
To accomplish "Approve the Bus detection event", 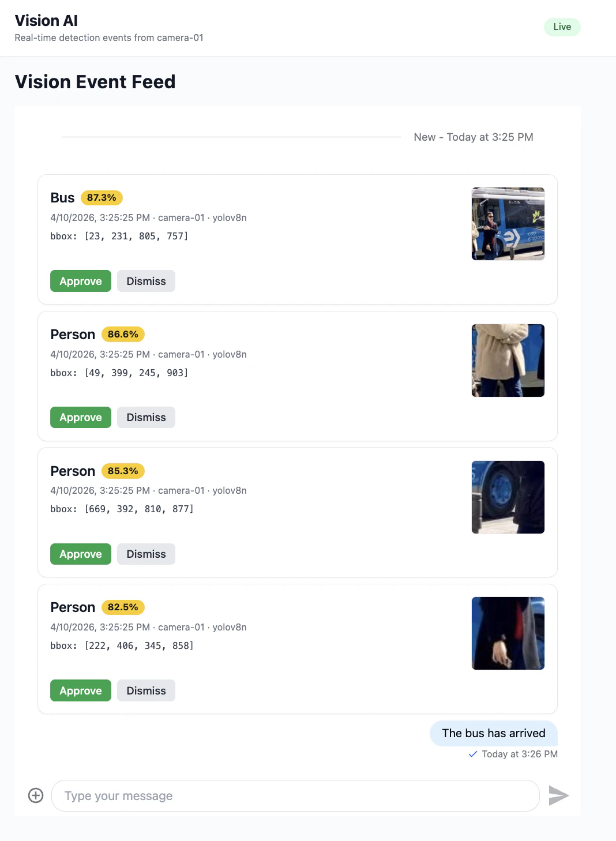I will pyautogui.click(x=81, y=281).
